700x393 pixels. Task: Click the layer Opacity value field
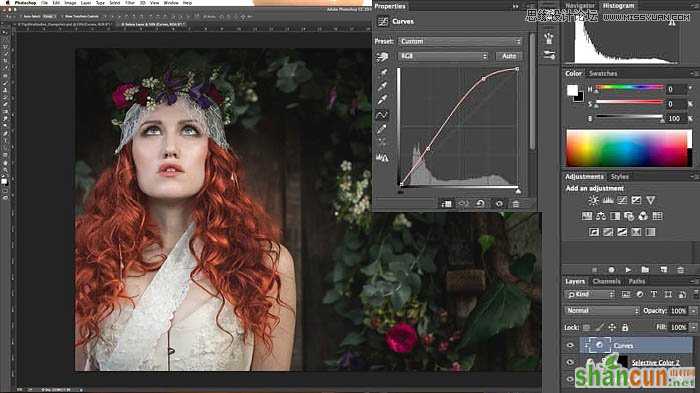pyautogui.click(x=679, y=310)
